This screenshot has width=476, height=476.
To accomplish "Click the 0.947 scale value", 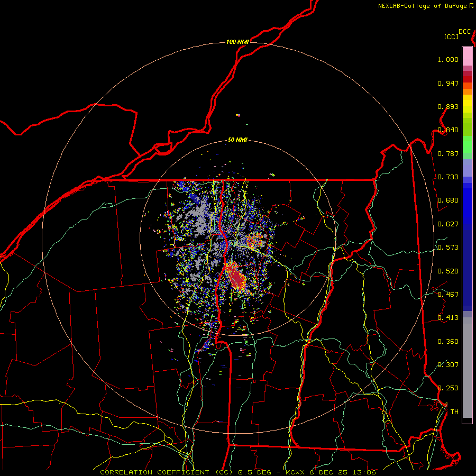I will [x=448, y=83].
